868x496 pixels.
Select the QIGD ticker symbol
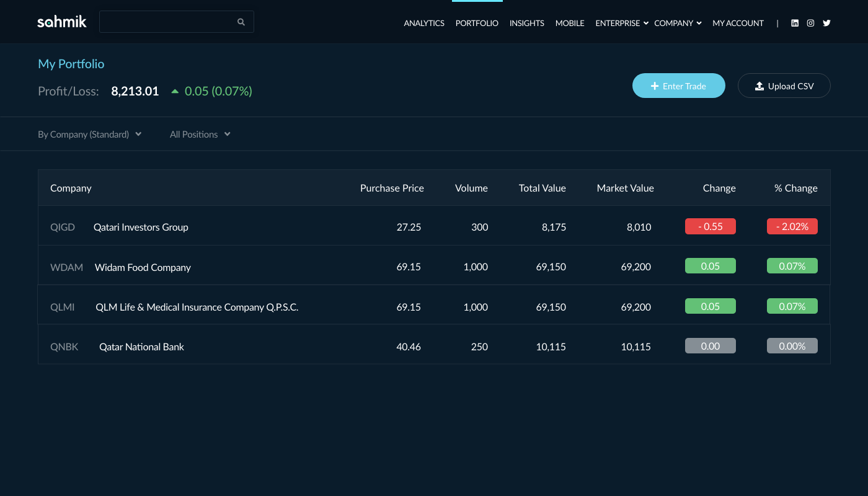[x=63, y=227]
